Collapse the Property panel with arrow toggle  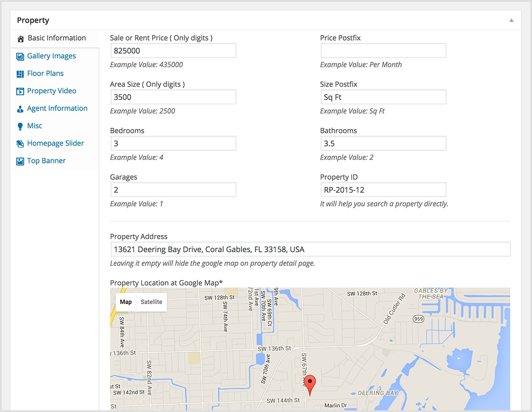pyautogui.click(x=511, y=20)
